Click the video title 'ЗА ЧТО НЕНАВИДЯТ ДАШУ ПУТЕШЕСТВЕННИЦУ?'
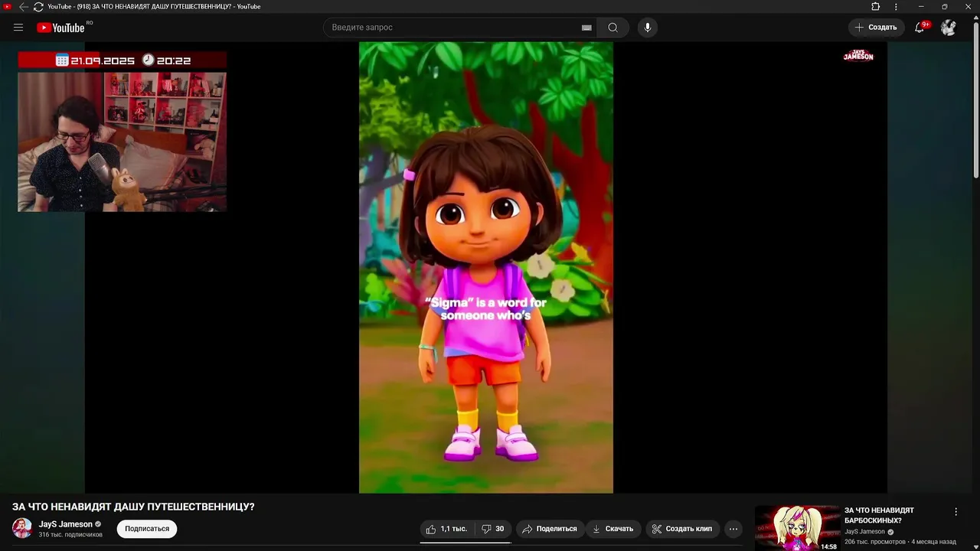980x551 pixels. 133,507
